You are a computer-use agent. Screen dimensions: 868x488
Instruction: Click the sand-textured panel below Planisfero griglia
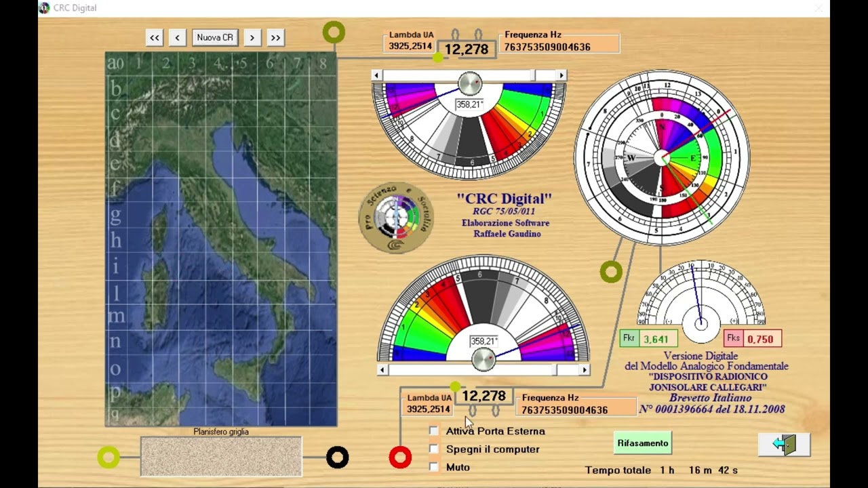(221, 456)
